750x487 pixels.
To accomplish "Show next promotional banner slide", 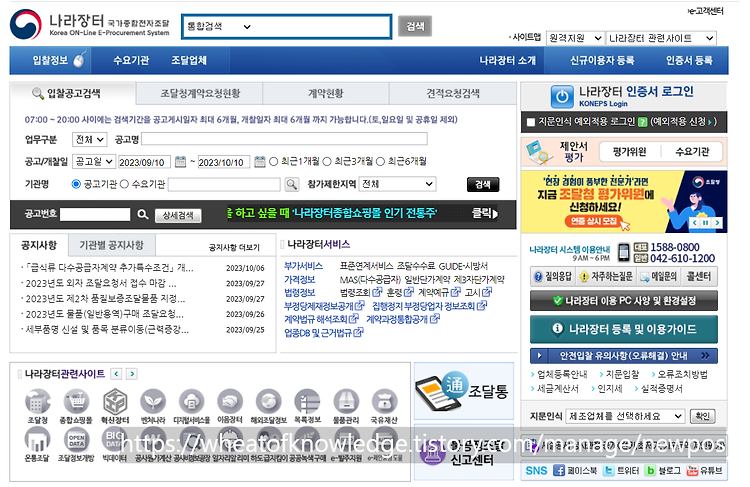I will [x=717, y=223].
